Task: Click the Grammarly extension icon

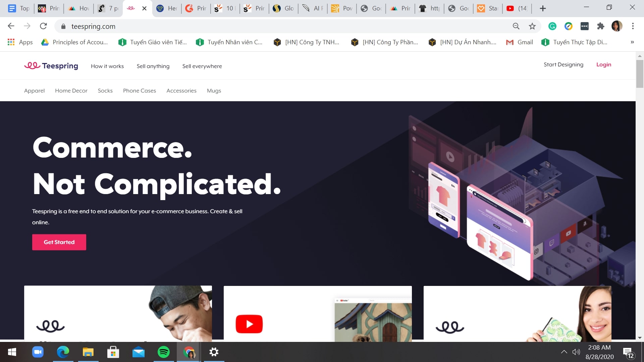Action: pos(552,26)
